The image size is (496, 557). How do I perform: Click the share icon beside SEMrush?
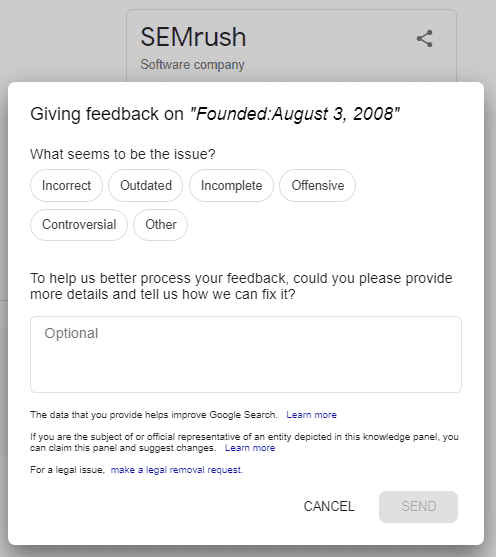tap(425, 38)
